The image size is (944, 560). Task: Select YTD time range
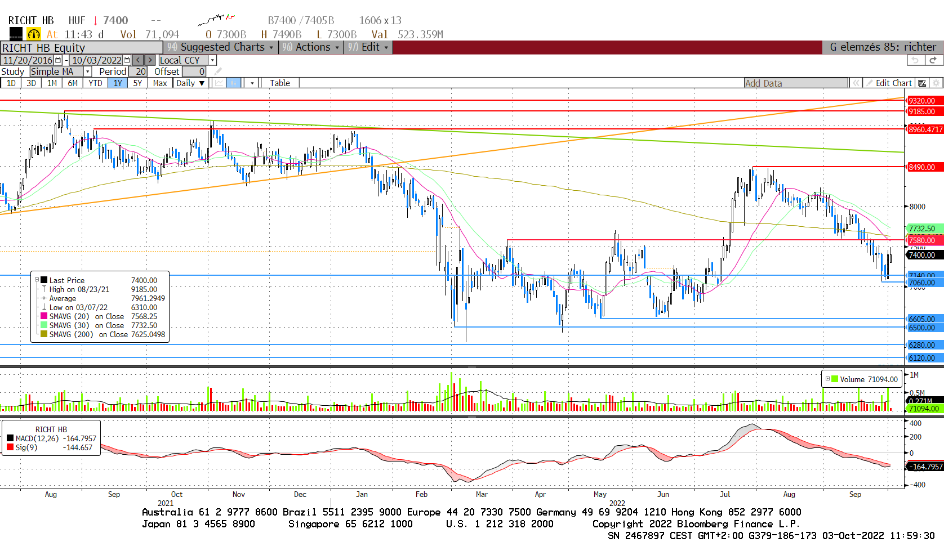[95, 83]
